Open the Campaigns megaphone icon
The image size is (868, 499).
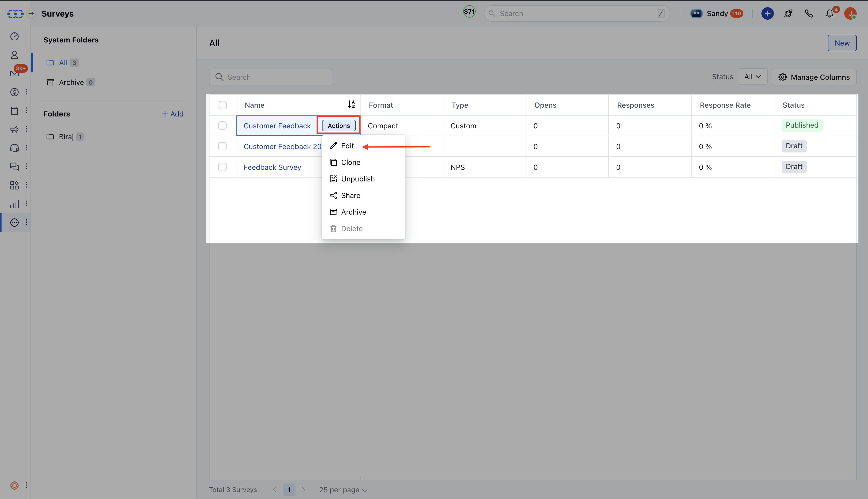click(x=14, y=129)
